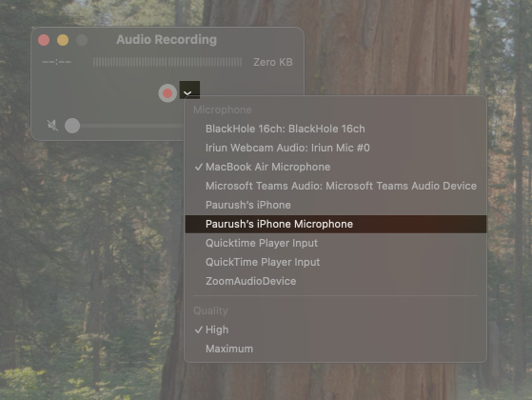The height and width of the screenshot is (400, 532).
Task: Click the Audio Recording window title
Action: coord(167,39)
